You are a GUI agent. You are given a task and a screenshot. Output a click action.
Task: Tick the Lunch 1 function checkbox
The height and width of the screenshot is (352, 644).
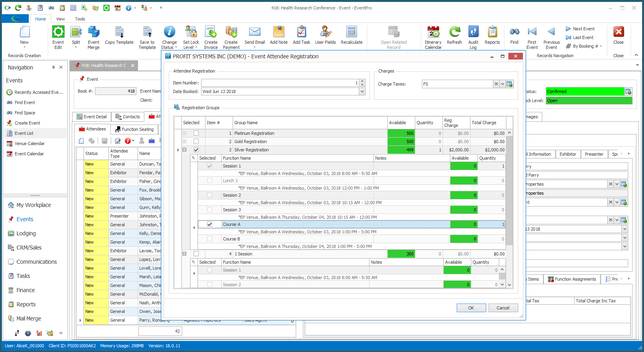(x=209, y=181)
